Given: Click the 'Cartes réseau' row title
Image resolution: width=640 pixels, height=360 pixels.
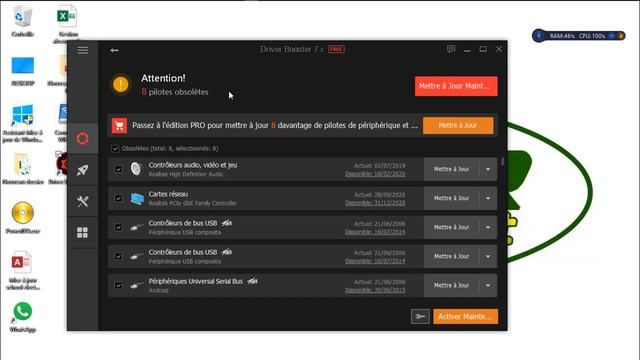Looking at the screenshot, I should (168, 194).
